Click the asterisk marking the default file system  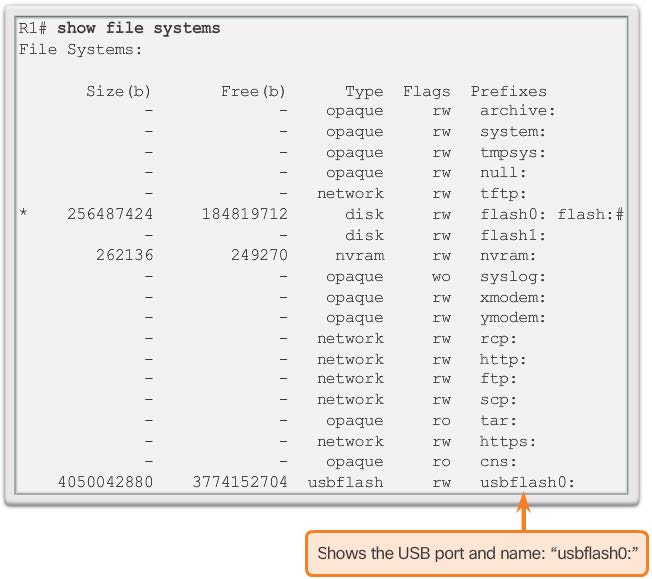point(23,214)
